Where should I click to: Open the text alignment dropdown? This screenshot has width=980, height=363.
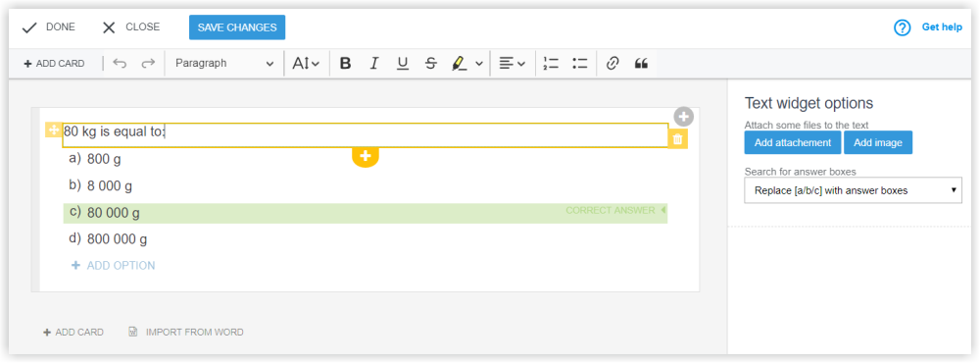[x=512, y=63]
